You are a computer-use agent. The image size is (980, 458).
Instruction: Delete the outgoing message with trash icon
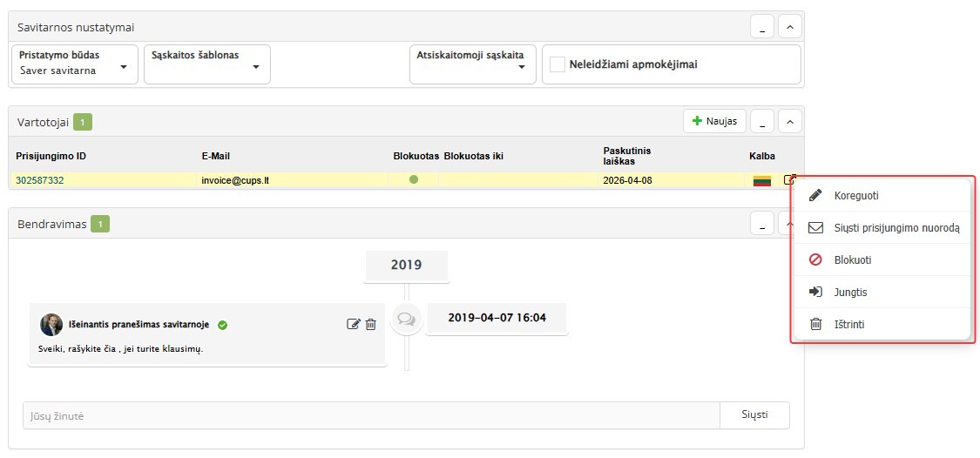click(x=370, y=324)
